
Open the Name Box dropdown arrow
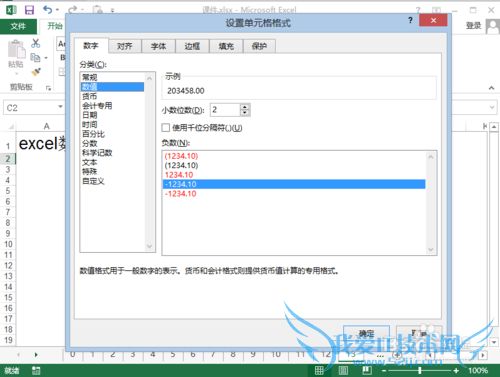coord(60,107)
